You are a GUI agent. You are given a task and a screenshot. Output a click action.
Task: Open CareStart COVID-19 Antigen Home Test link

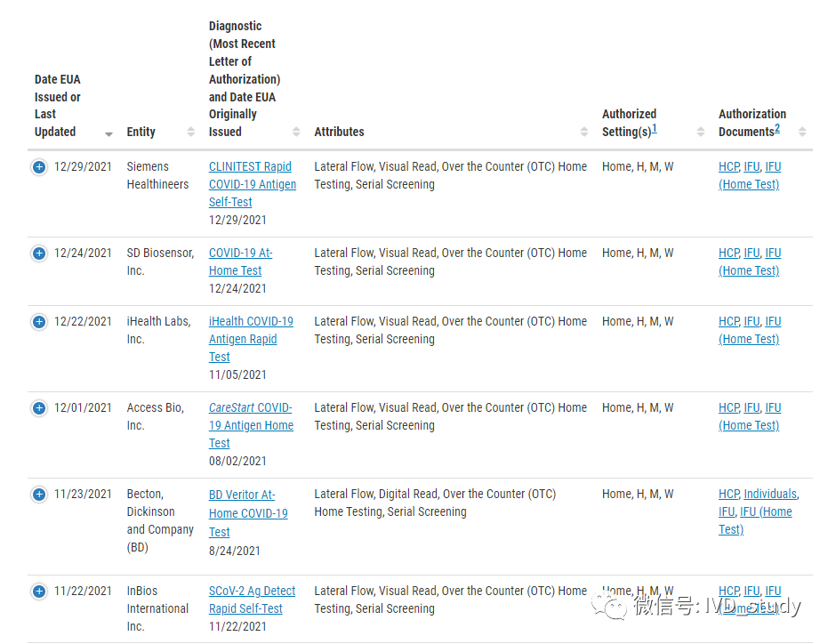click(x=251, y=425)
